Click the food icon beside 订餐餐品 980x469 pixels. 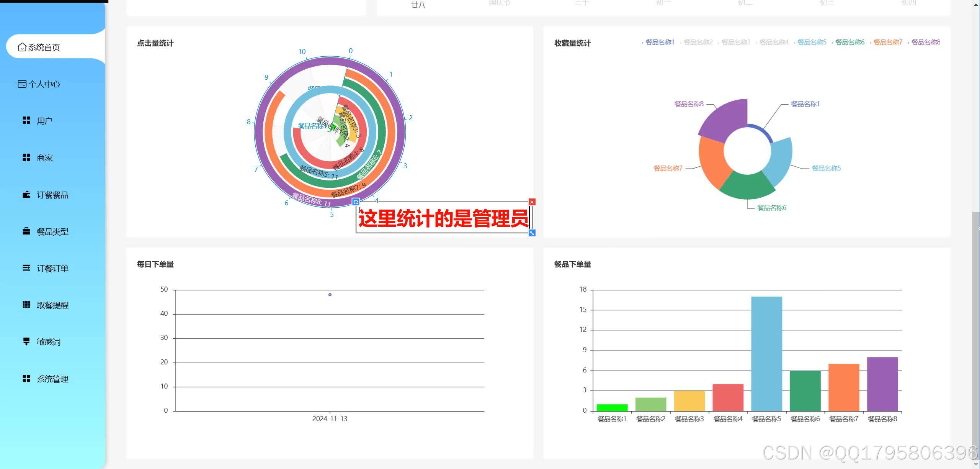coord(26,194)
